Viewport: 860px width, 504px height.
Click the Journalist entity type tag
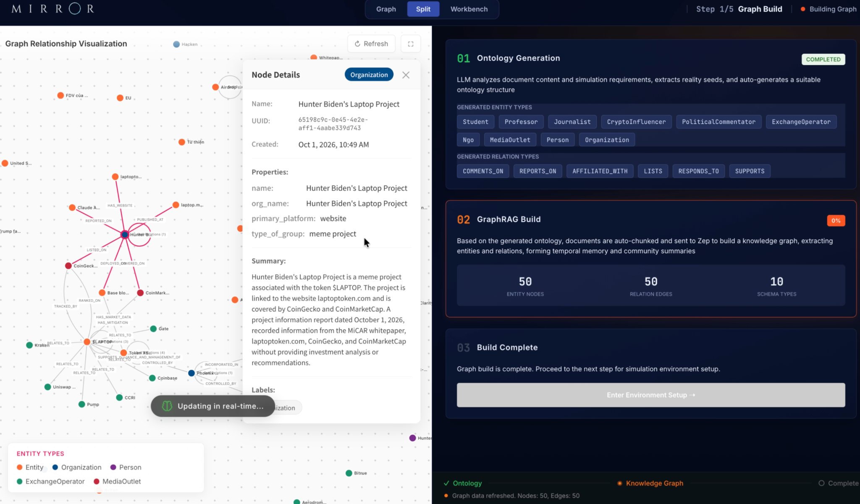572,122
